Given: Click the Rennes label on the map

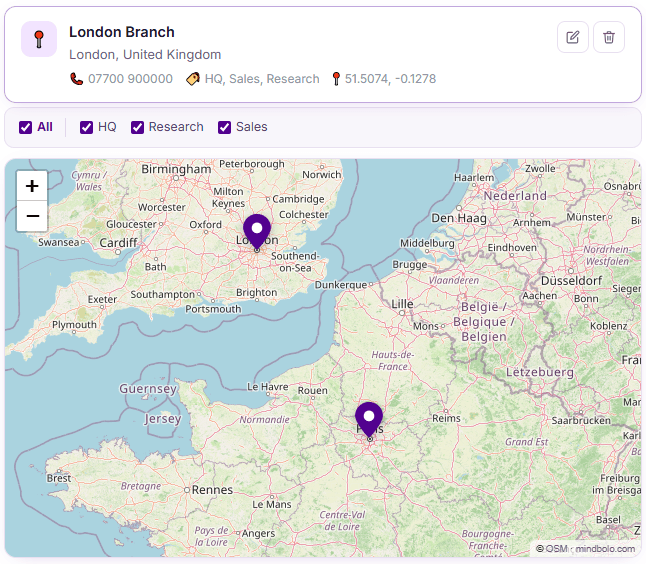Looking at the screenshot, I should pyautogui.click(x=212, y=490).
